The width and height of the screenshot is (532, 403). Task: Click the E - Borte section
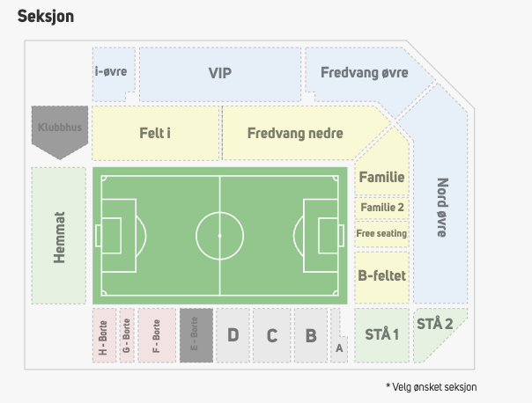[x=195, y=335]
